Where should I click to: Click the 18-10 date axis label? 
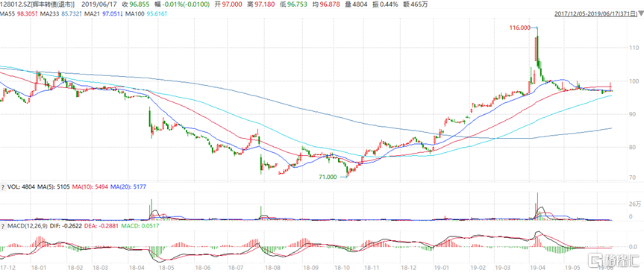pyautogui.click(x=343, y=267)
